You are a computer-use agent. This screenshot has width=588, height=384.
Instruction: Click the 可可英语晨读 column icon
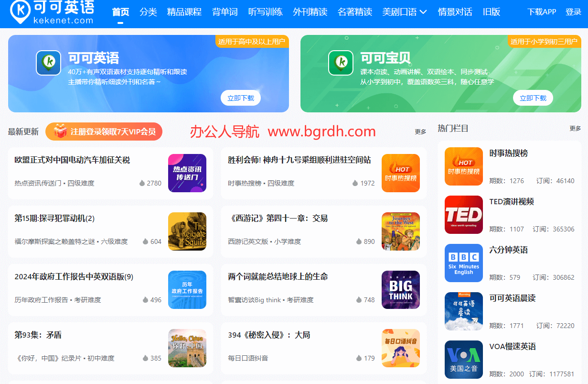(463, 311)
